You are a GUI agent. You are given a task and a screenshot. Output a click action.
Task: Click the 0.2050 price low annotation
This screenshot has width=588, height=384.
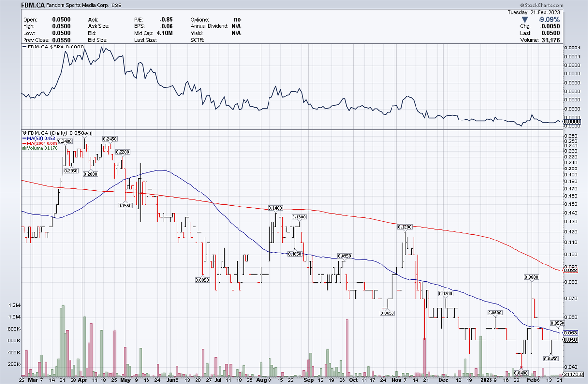[72, 171]
